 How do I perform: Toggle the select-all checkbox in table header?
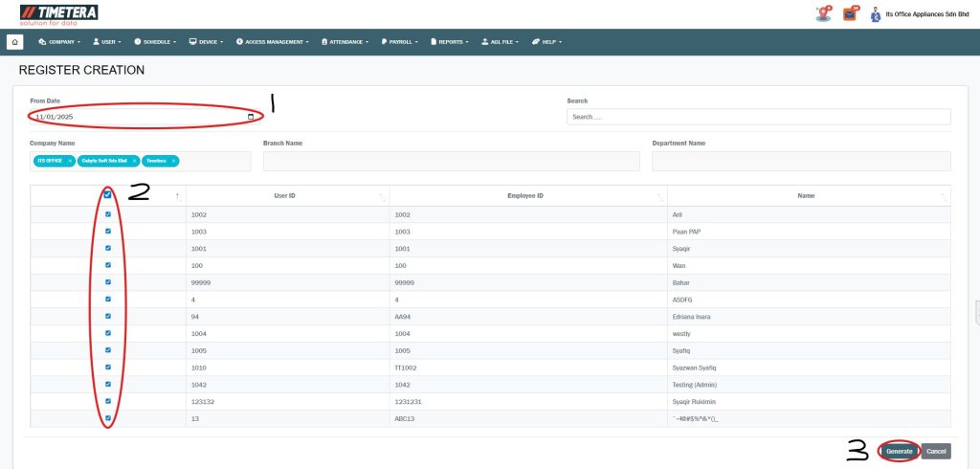tap(108, 194)
